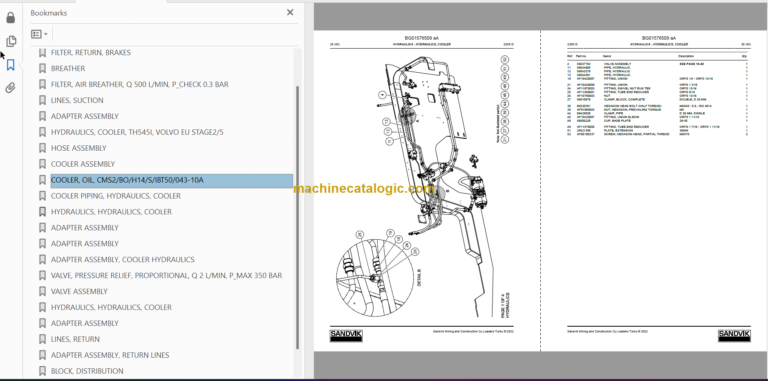Click the bookmarks panel vertical scrollbar
The image size is (768, 381).
297,217
